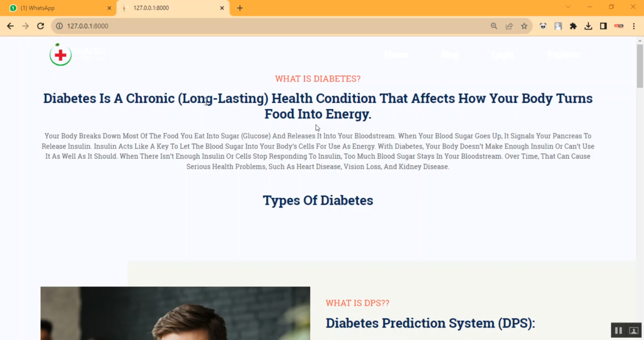The width and height of the screenshot is (644, 340).
Task: Click the 'WHAT IS DPS??' label
Action: [357, 303]
